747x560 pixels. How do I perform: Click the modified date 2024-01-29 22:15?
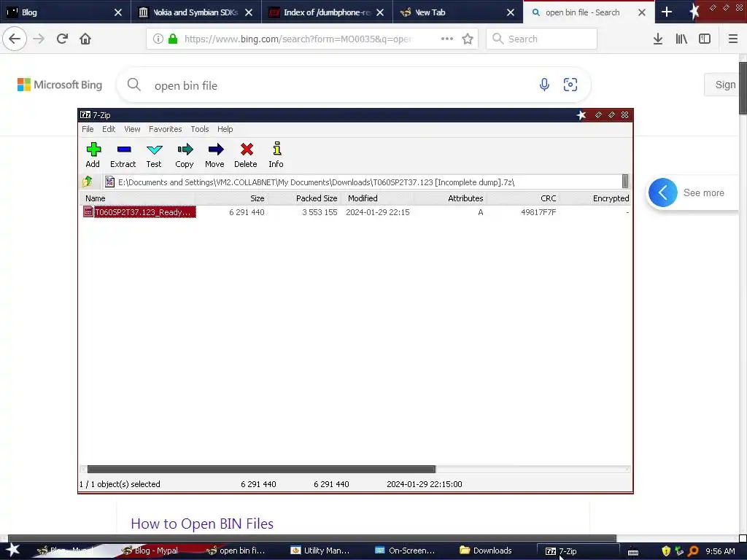point(378,212)
